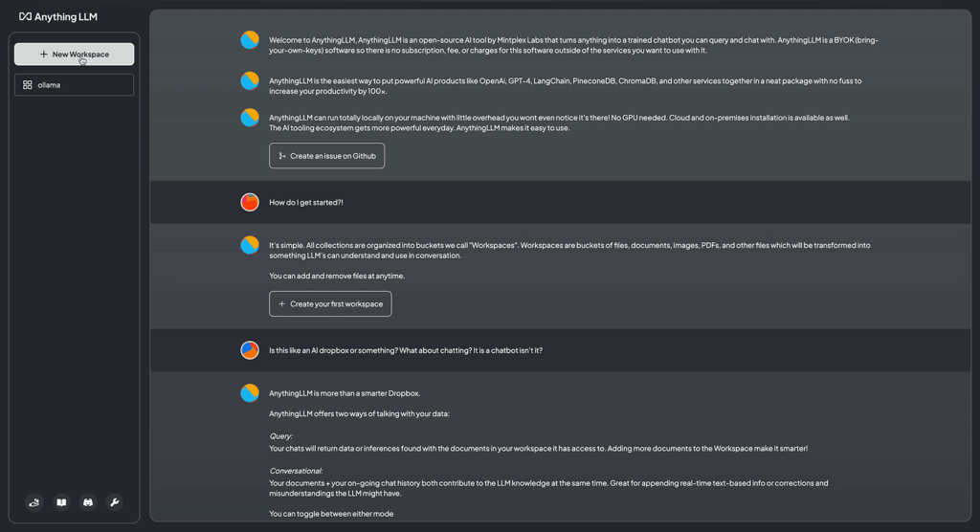Click the avatar beside the Welcome to AnythingLLM message
This screenshot has height=532, width=980.
(250, 40)
